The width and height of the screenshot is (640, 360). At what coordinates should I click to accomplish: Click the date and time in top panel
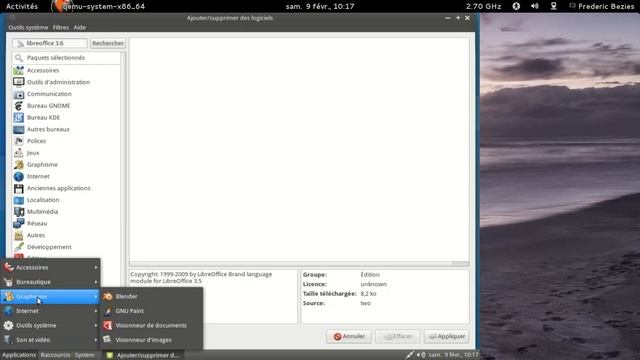pyautogui.click(x=320, y=6)
